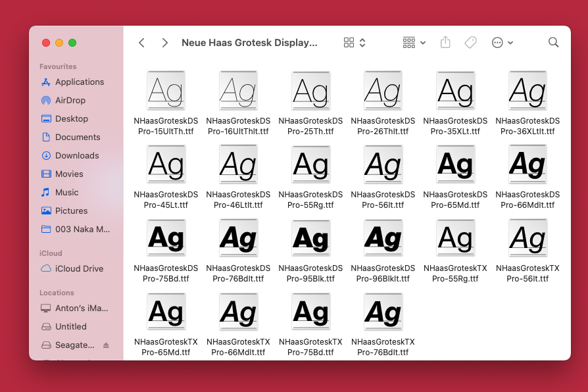Open the More actions ellipsis icon
The width and height of the screenshot is (588, 392).
tap(497, 43)
